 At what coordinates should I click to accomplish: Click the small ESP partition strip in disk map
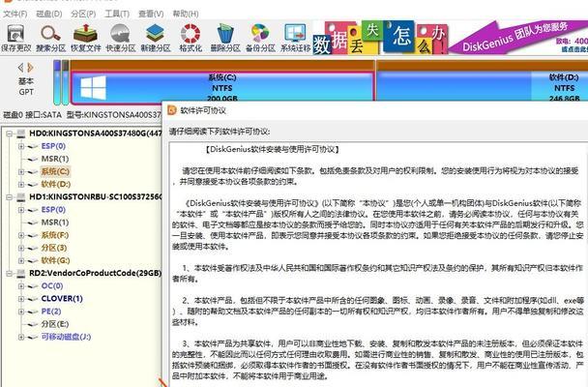[x=57, y=82]
